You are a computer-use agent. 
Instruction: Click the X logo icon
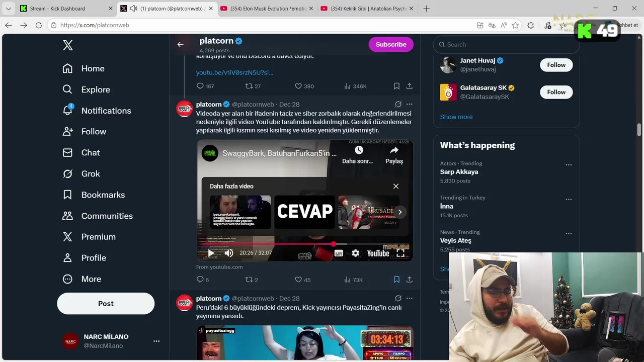[x=68, y=45]
